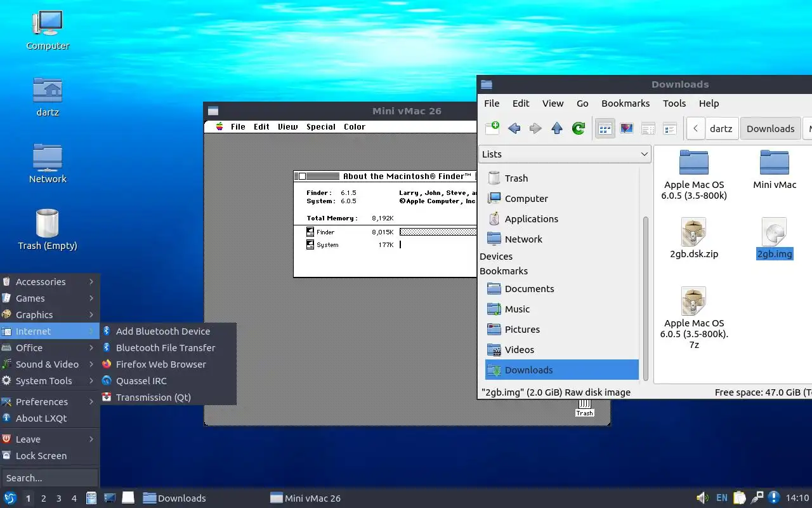Expand the Leave submenu
The width and height of the screenshot is (812, 508).
50,439
